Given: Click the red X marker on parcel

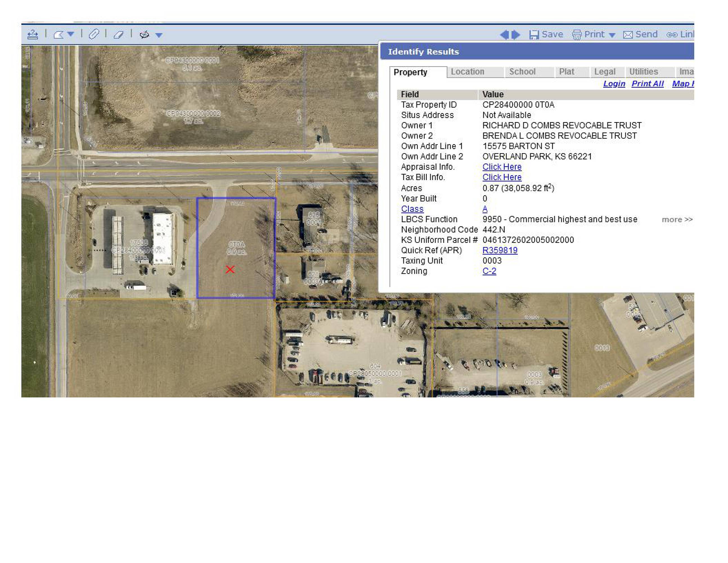Looking at the screenshot, I should (x=230, y=269).
